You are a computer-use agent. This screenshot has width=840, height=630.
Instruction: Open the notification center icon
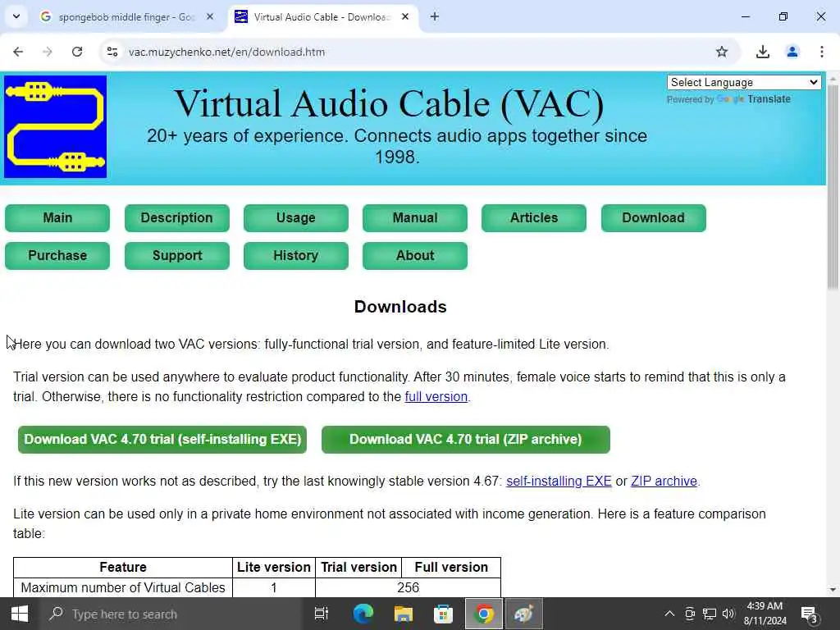click(809, 614)
